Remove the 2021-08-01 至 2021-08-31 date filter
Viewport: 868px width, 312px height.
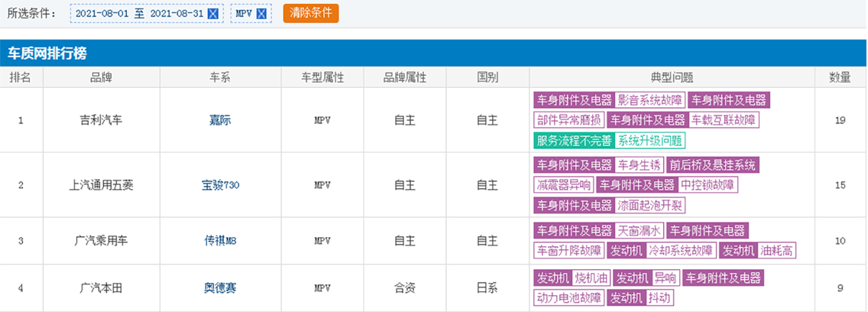coord(212,15)
